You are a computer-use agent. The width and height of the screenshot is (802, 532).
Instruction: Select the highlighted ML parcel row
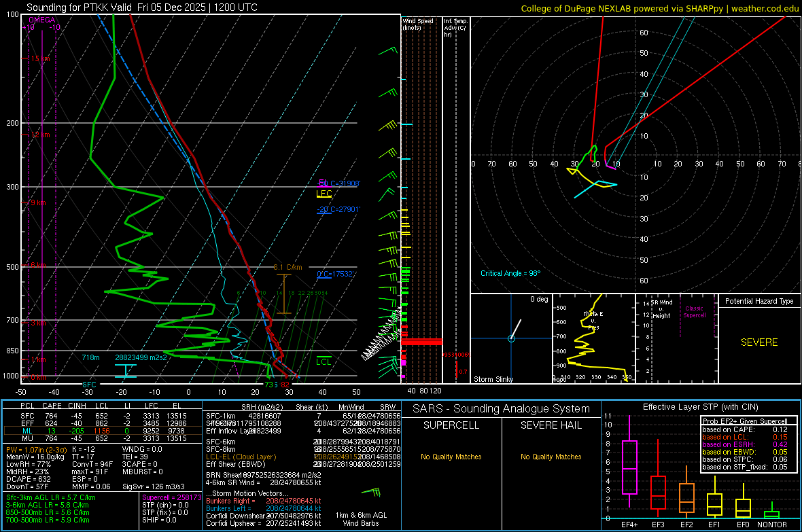[x=103, y=431]
